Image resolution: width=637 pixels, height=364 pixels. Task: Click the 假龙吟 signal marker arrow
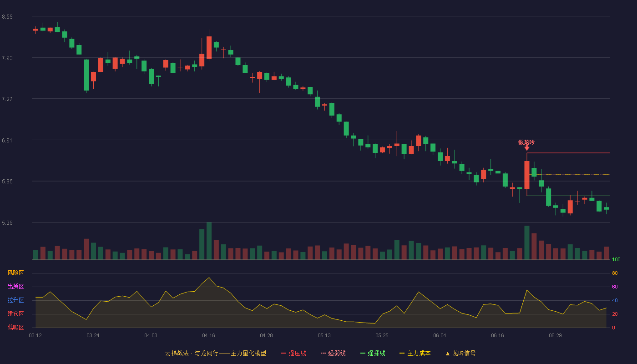coord(526,148)
